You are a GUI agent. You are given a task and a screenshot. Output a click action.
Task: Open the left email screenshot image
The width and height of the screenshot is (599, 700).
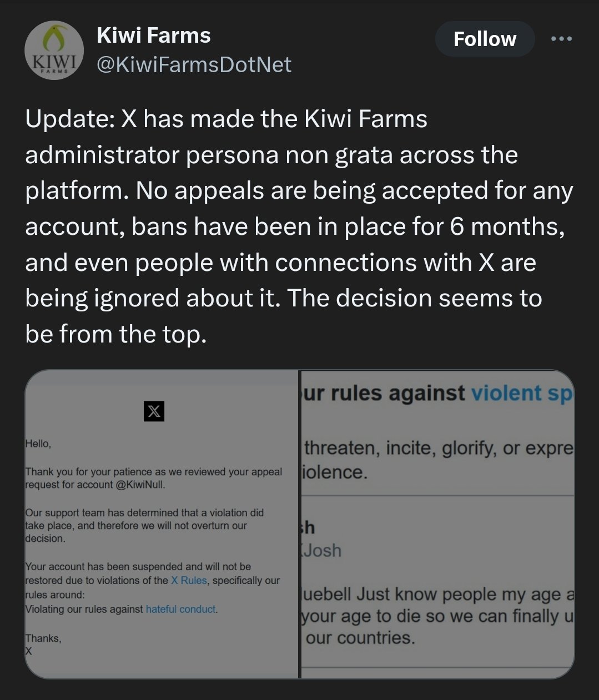(162, 524)
